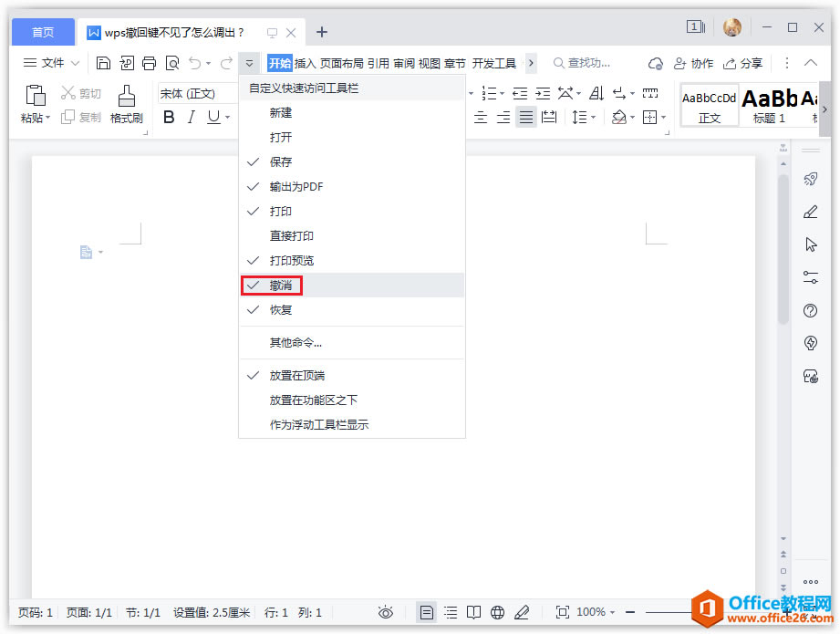Click the Export to PDF toolbar icon
The height and width of the screenshot is (634, 840).
(127, 63)
